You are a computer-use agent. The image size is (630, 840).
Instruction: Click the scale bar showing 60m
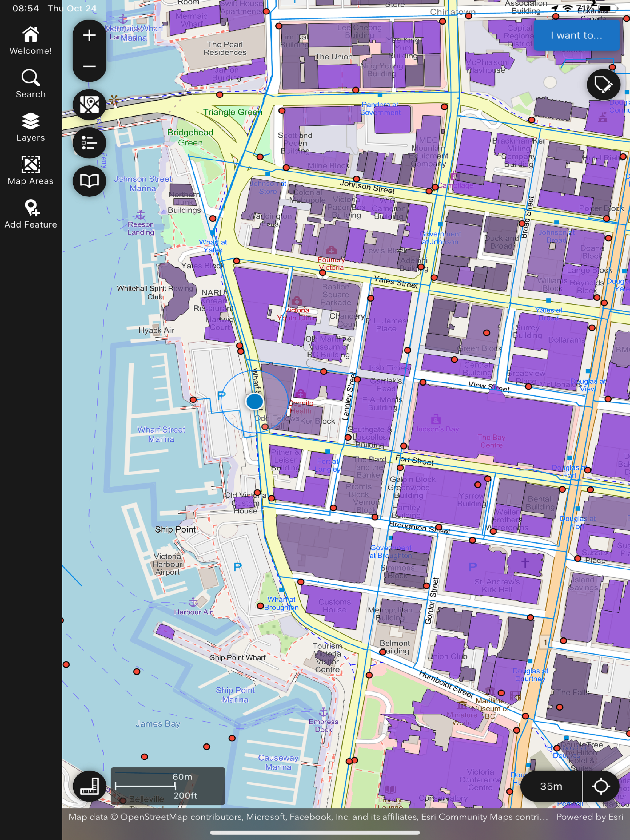168,786
